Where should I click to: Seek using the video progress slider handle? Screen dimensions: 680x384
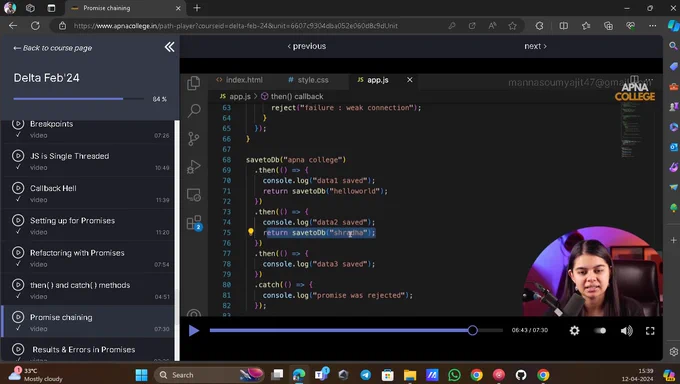473,331
